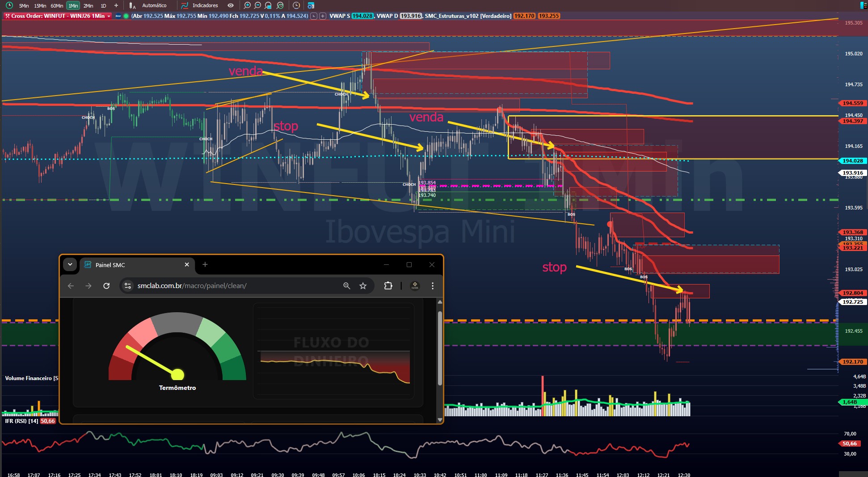Click the Indicadores chart icon
868x477 pixels.
pos(185,5)
